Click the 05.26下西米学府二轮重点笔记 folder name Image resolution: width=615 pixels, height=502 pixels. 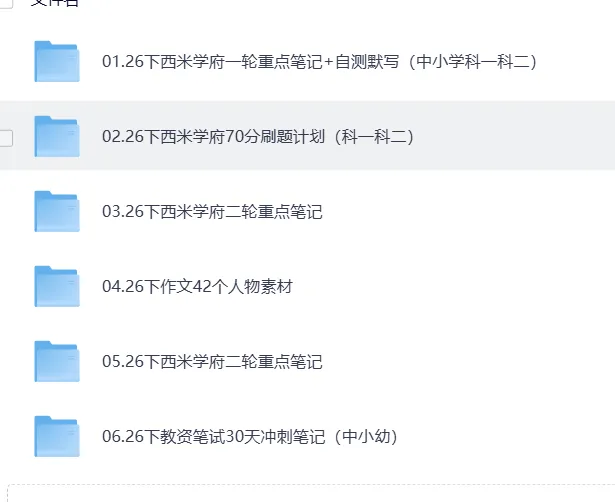point(212,362)
